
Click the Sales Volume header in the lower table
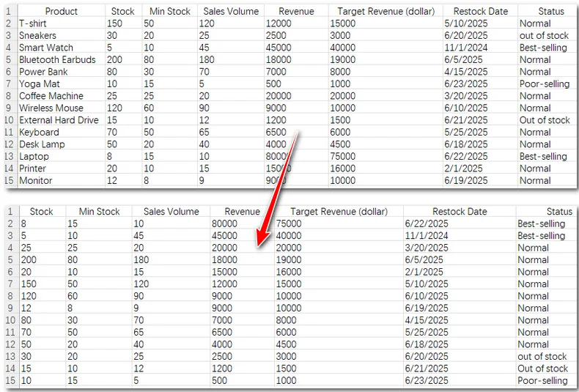pos(171,212)
